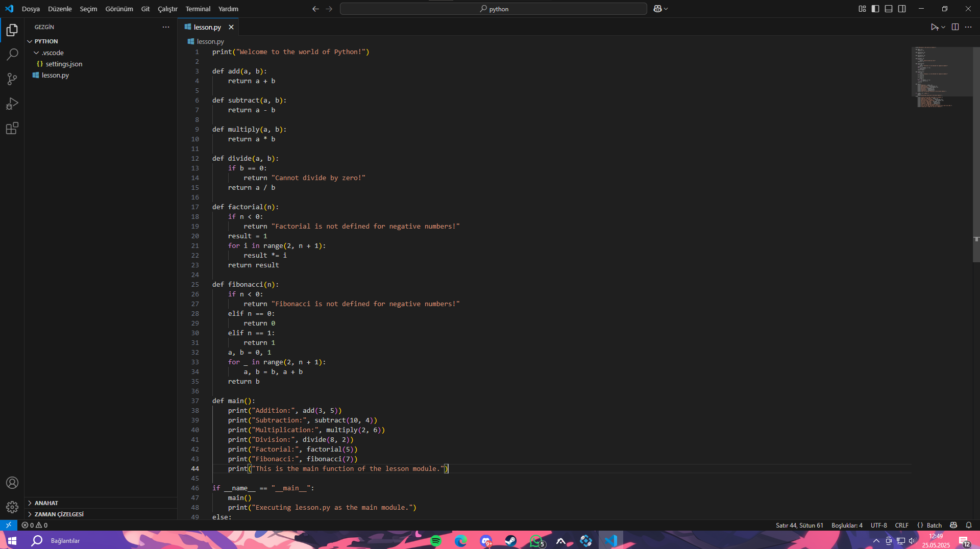Click the Go Forward arrow
The image size is (980, 549).
(x=329, y=9)
